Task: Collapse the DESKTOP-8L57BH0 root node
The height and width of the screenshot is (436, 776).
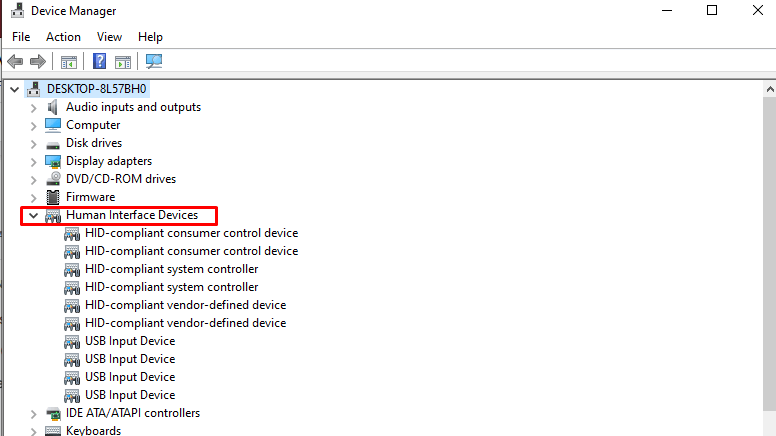Action: point(14,89)
